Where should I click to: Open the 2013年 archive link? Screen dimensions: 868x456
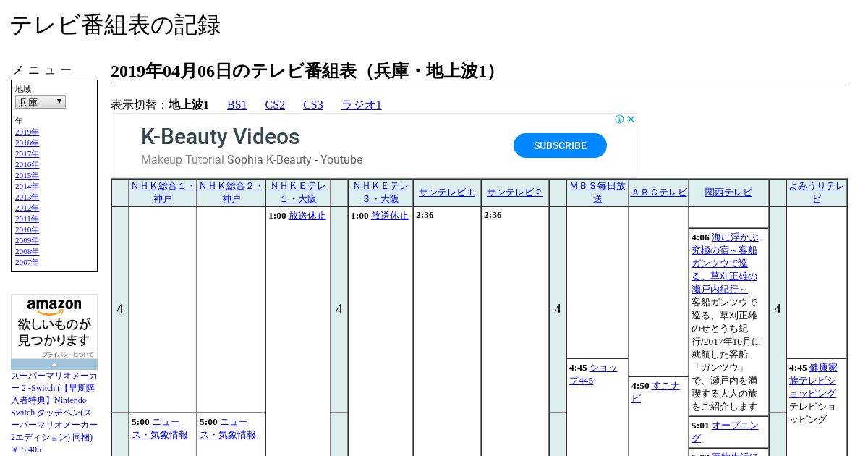point(27,197)
